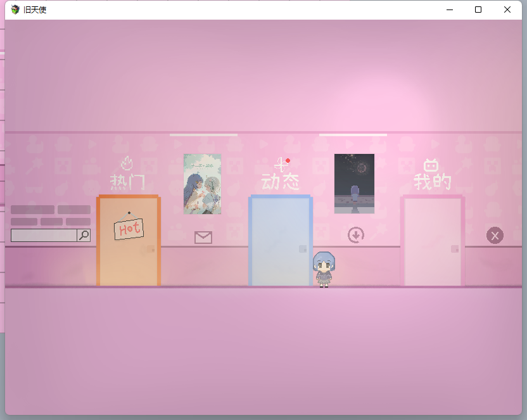Click the TV icon above 我的
Viewport: 527px width, 420px height.
click(x=431, y=165)
